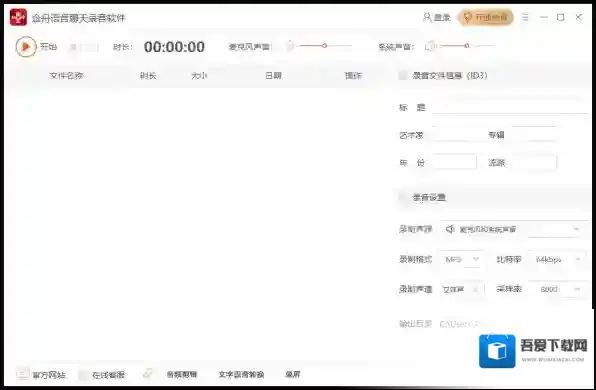Viewport: 596px width, 390px height.
Task: Click the icon beside 官方网站
Action: (x=22, y=374)
